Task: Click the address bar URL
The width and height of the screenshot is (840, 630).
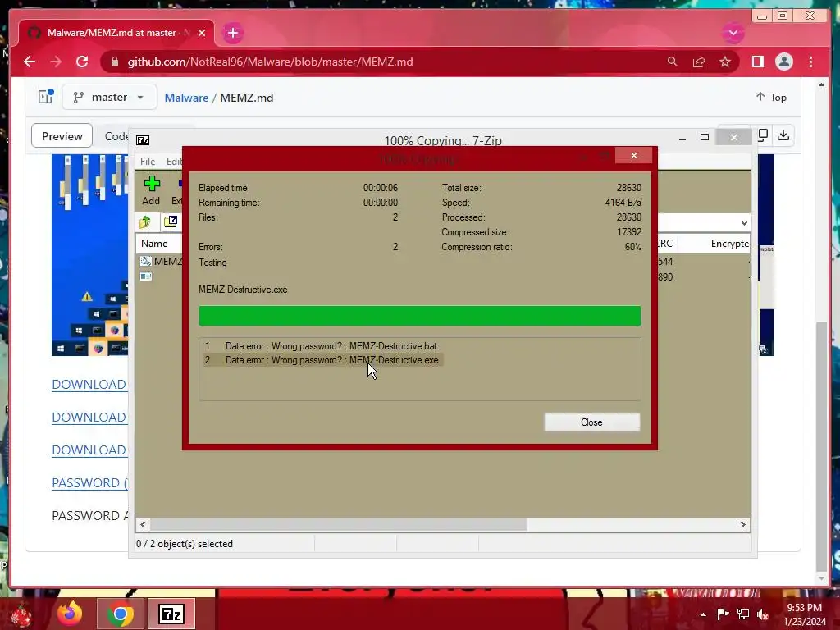Action: [x=270, y=62]
